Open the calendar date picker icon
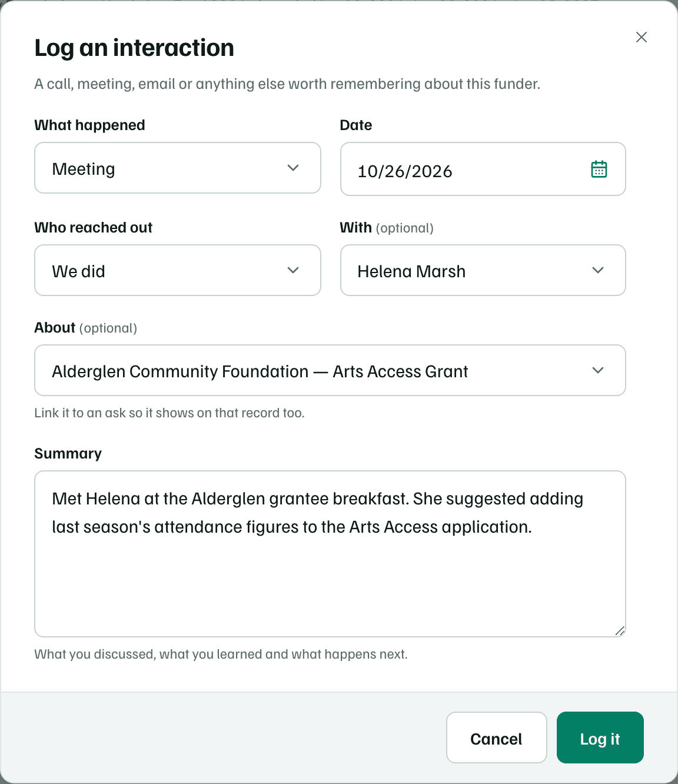This screenshot has width=678, height=784. point(599,169)
